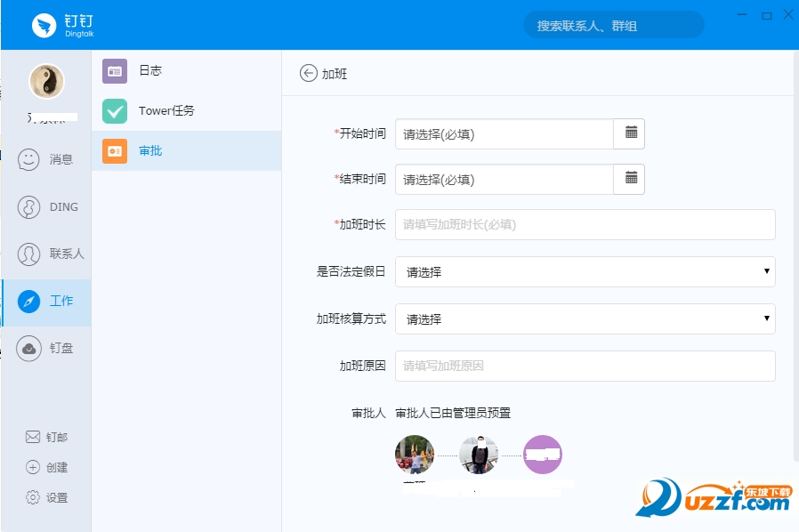
Task: Open 设置 settings gear
Action: click(33, 497)
